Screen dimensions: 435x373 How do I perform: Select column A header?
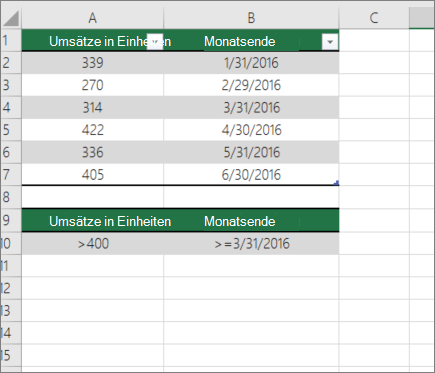point(93,18)
